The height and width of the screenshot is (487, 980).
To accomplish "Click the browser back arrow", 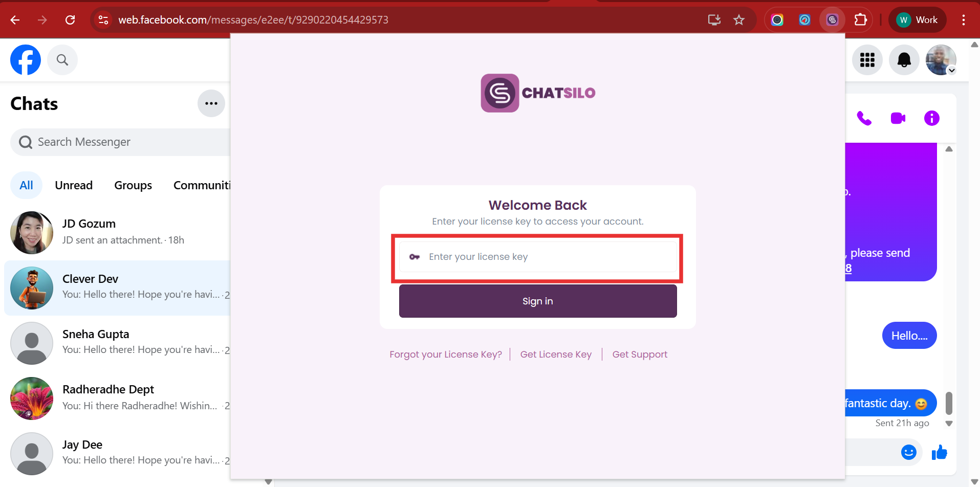I will coord(15,20).
